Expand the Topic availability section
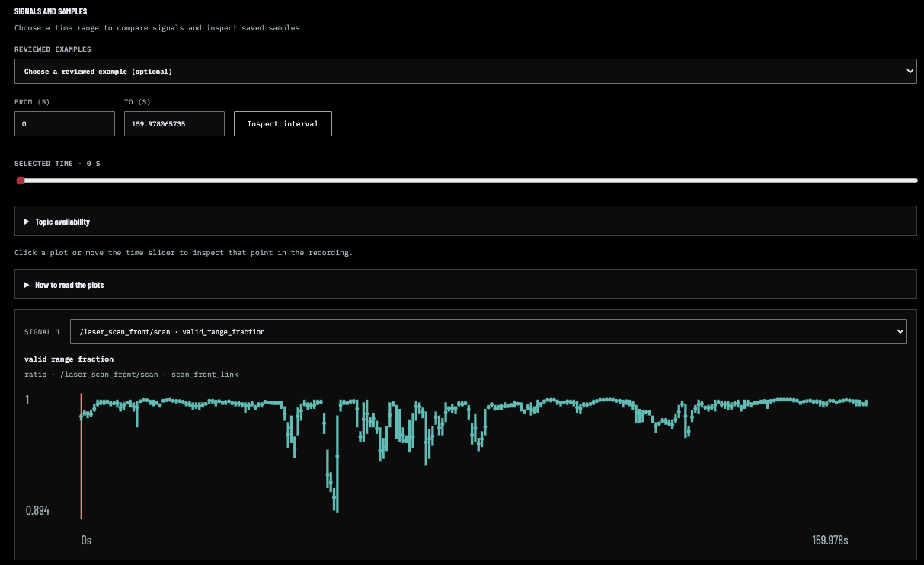Image resolution: width=924 pixels, height=565 pixels. (465, 221)
